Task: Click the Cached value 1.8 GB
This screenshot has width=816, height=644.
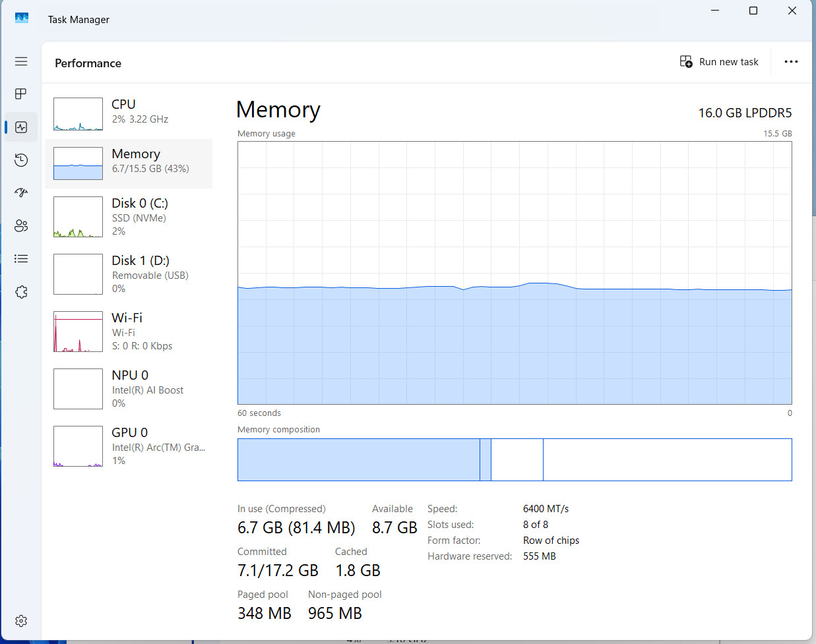Action: [x=358, y=571]
